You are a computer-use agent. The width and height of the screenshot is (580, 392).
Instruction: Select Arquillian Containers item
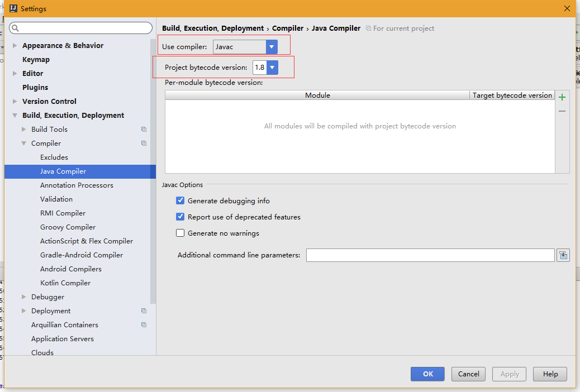(x=65, y=325)
